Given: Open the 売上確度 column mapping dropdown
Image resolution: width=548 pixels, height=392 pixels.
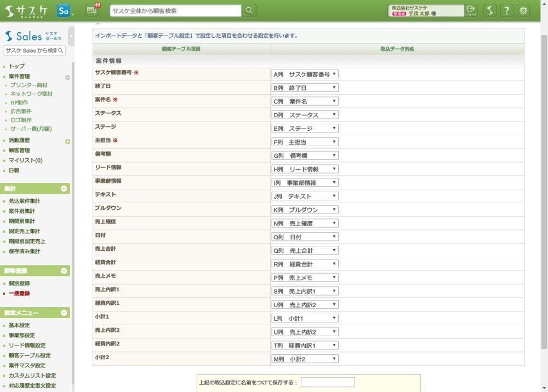Looking at the screenshot, I should click(305, 223).
